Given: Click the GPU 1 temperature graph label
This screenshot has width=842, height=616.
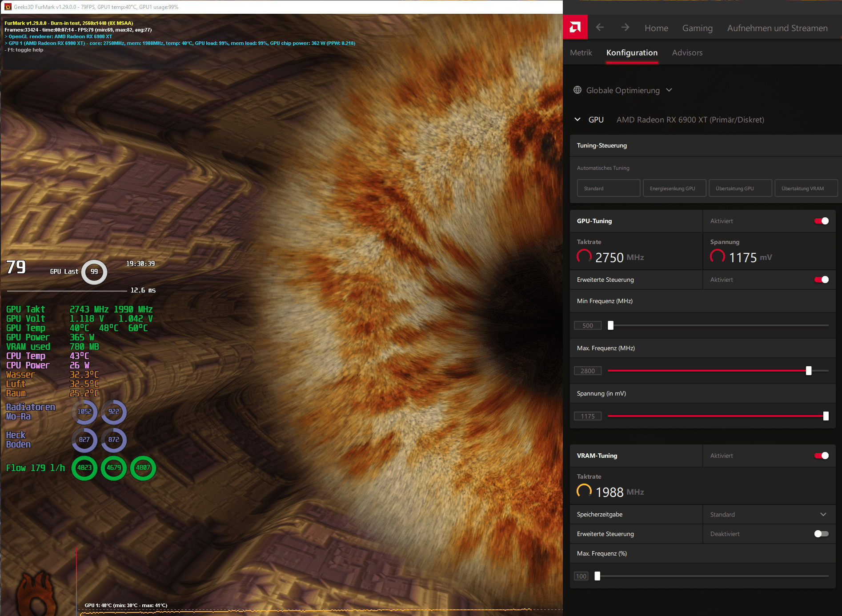Looking at the screenshot, I should (x=126, y=605).
